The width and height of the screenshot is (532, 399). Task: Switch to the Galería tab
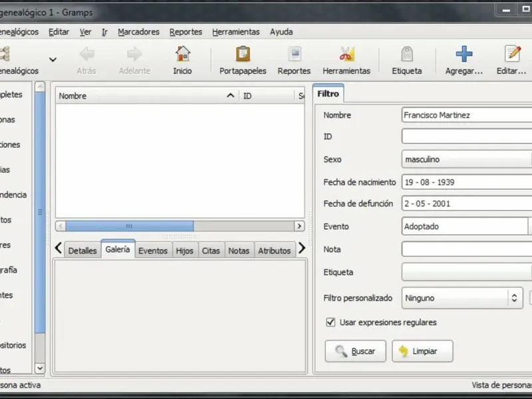tap(118, 249)
